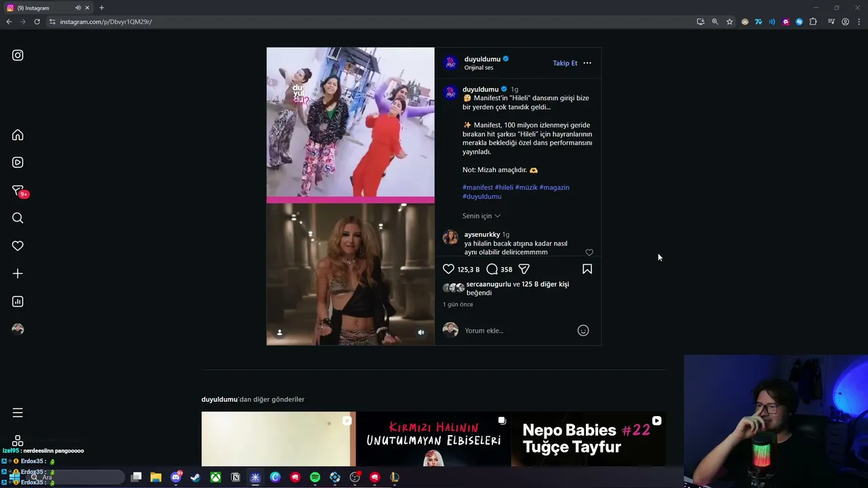Open the hamburger More menu in sidebar
This screenshot has width=868, height=488.
tap(18, 413)
